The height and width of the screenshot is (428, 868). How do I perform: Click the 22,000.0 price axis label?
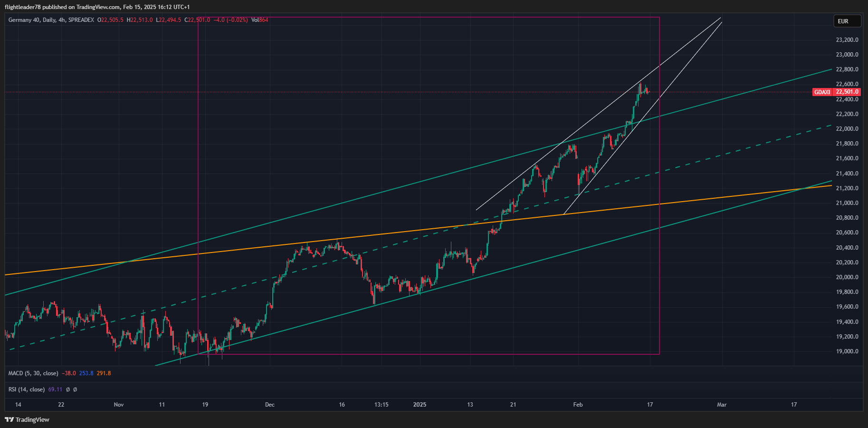click(x=847, y=129)
